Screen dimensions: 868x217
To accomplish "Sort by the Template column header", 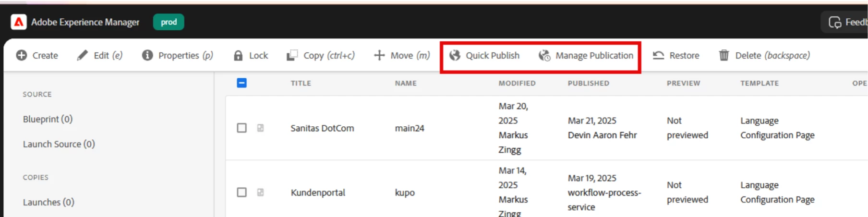I will tap(759, 83).
